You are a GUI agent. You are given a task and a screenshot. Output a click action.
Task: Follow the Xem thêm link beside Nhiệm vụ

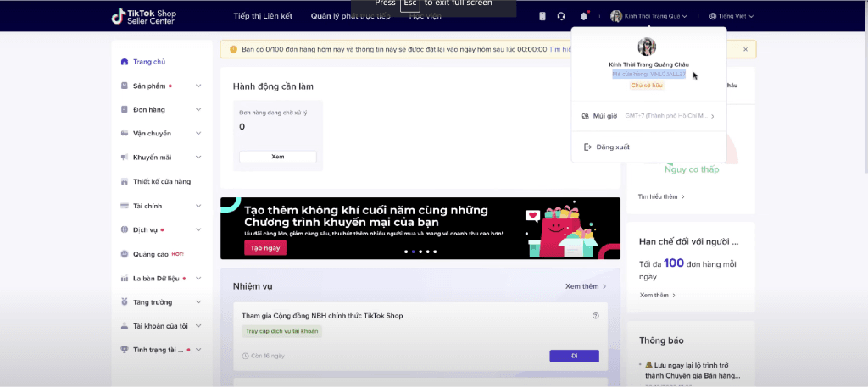(586, 286)
